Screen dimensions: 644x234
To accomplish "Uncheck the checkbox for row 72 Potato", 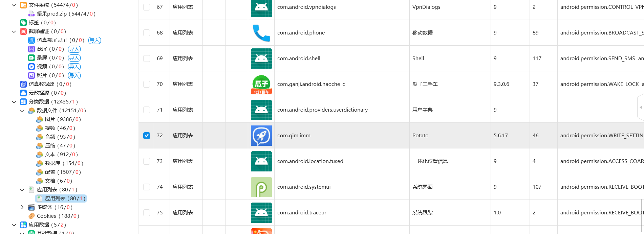I will 147,136.
